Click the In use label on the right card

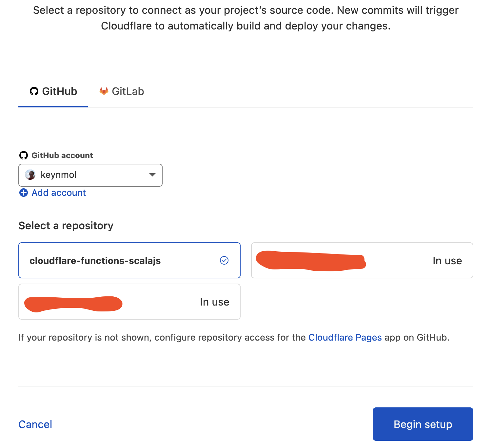tap(447, 261)
